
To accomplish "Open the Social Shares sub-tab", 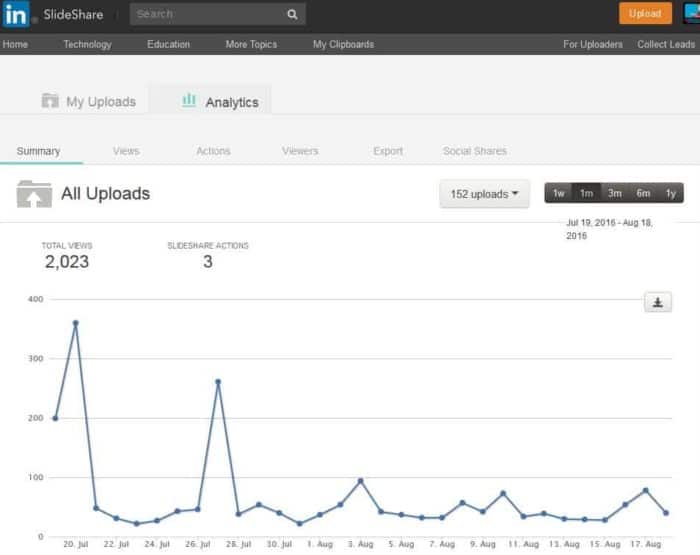I will click(x=475, y=151).
